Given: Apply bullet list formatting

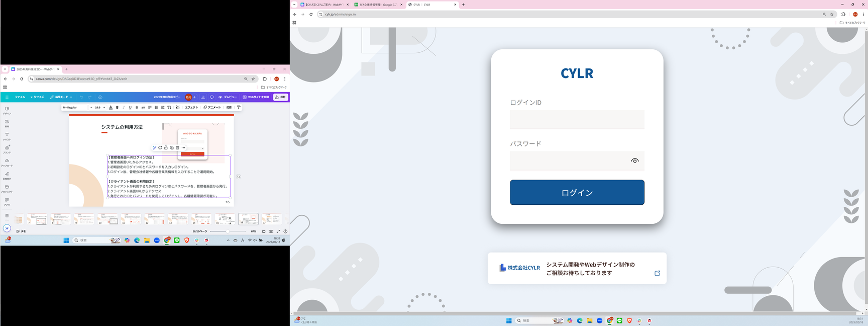Looking at the screenshot, I should (156, 107).
